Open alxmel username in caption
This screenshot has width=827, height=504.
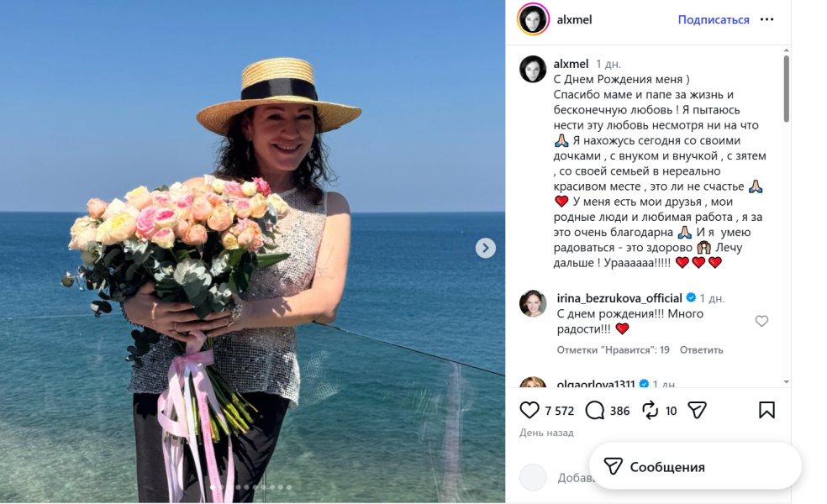[571, 64]
